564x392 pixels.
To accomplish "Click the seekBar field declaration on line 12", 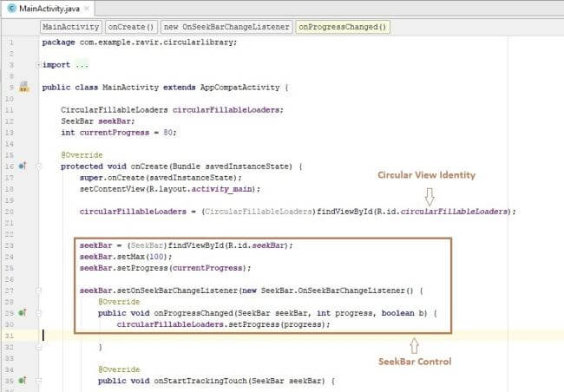I will (115, 121).
